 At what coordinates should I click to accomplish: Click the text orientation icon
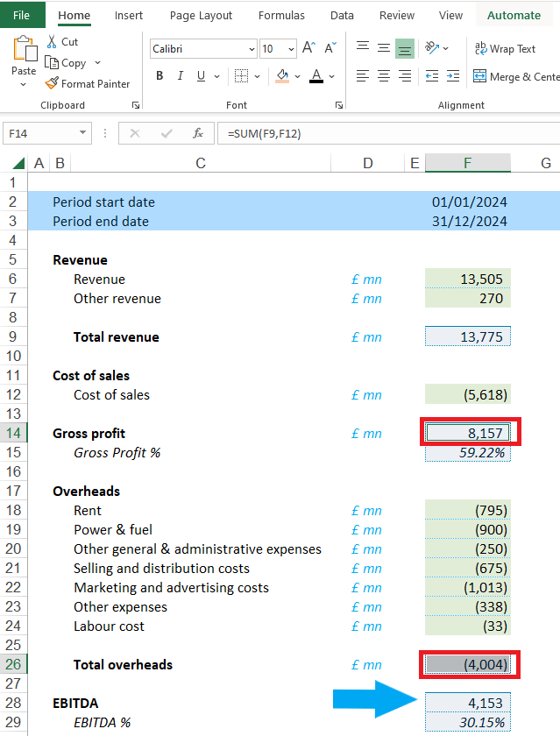[432, 48]
